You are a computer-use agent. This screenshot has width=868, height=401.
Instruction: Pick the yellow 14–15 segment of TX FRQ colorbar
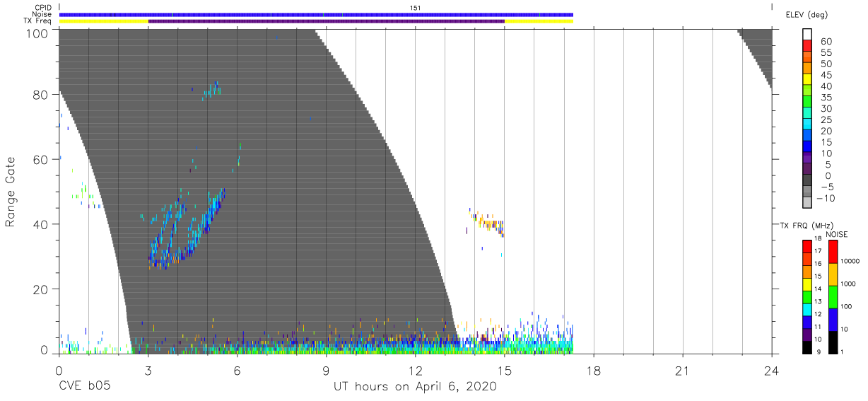coord(807,284)
